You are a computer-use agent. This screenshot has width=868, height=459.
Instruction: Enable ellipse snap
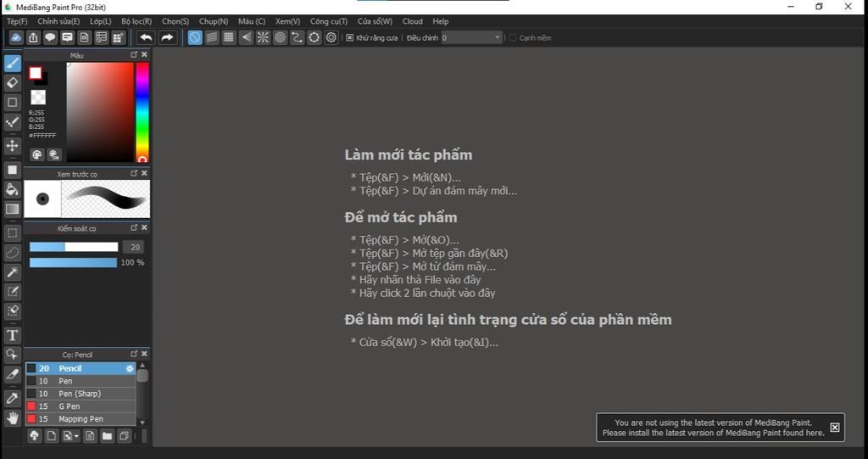click(x=314, y=37)
